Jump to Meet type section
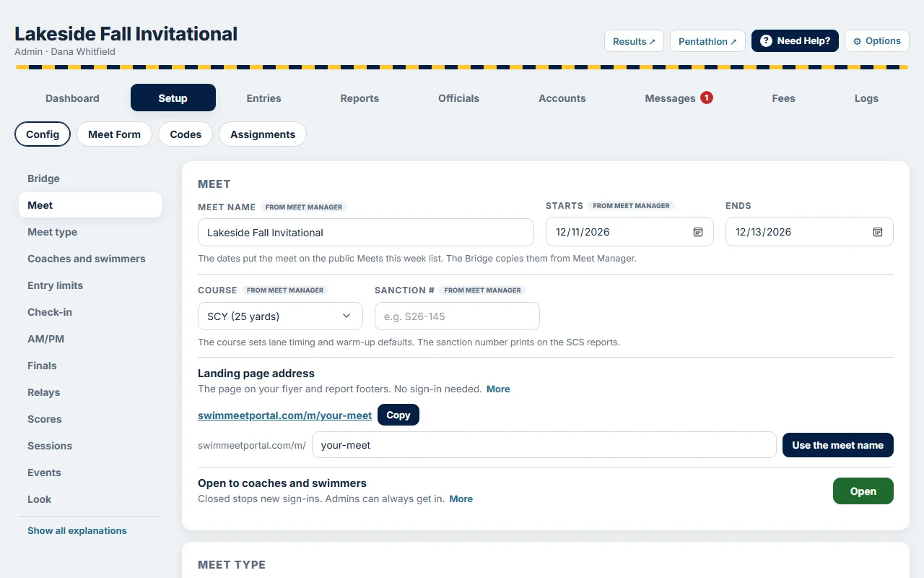Image resolution: width=924 pixels, height=578 pixels. 90,232
